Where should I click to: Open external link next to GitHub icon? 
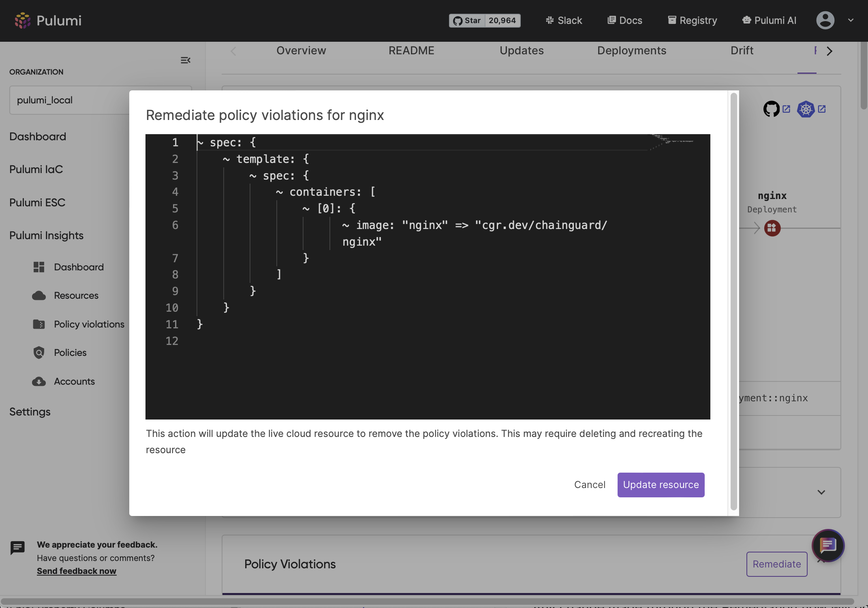tap(787, 109)
